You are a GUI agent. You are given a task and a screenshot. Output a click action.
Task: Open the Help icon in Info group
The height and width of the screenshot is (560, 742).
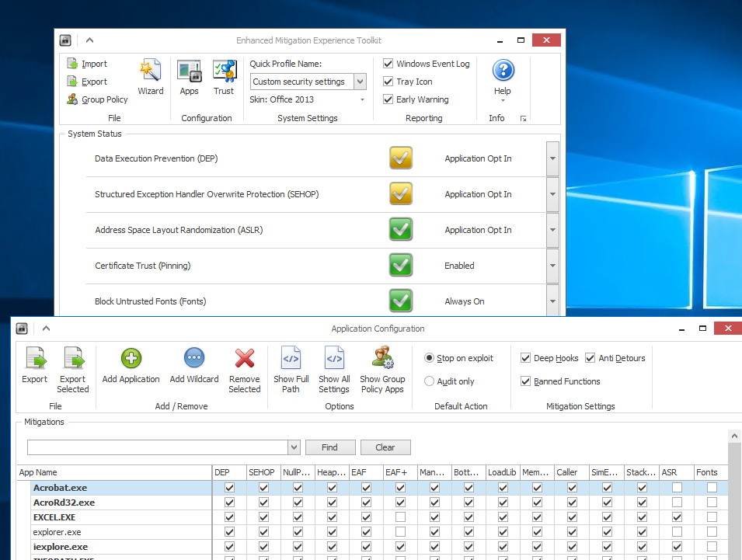pyautogui.click(x=503, y=71)
